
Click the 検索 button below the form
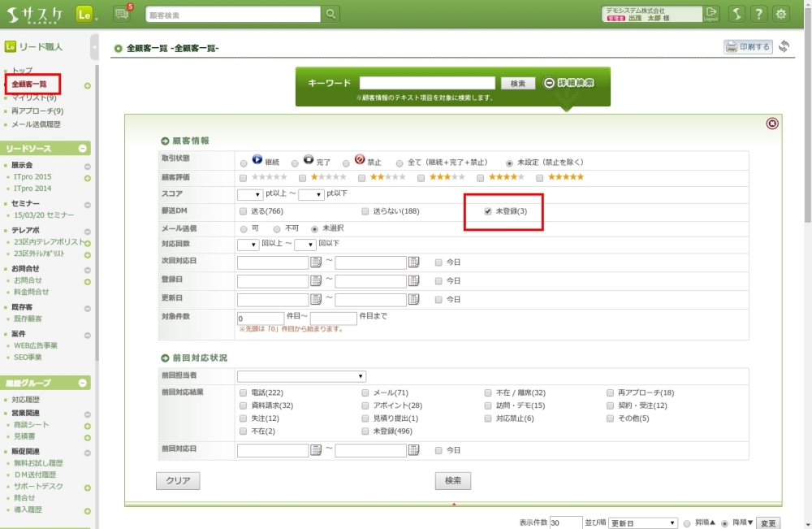(452, 480)
